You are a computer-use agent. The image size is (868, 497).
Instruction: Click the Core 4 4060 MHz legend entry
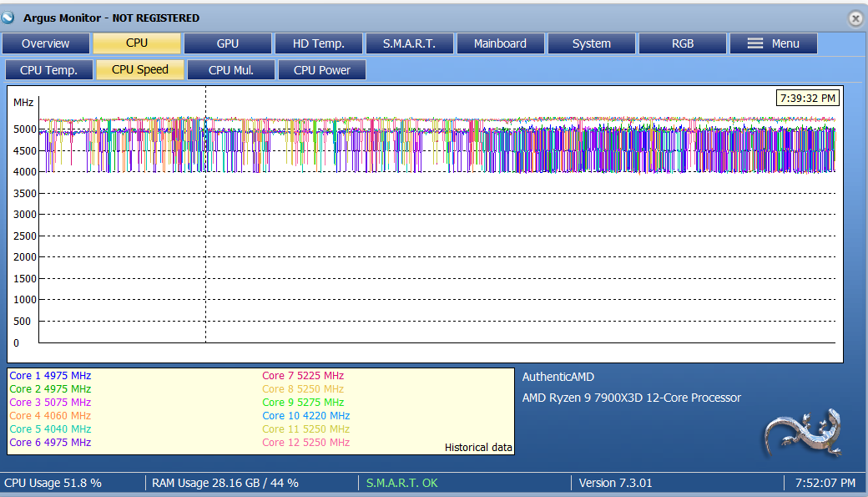pos(50,415)
